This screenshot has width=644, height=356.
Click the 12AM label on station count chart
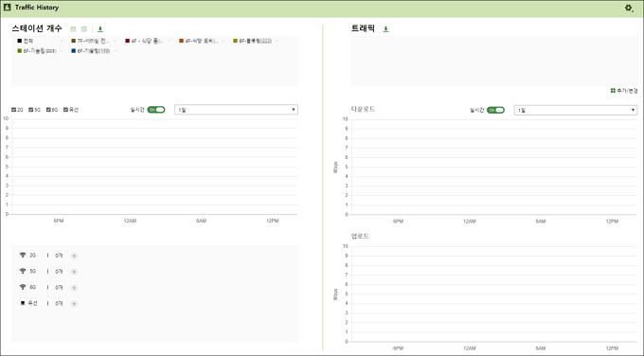click(130, 221)
